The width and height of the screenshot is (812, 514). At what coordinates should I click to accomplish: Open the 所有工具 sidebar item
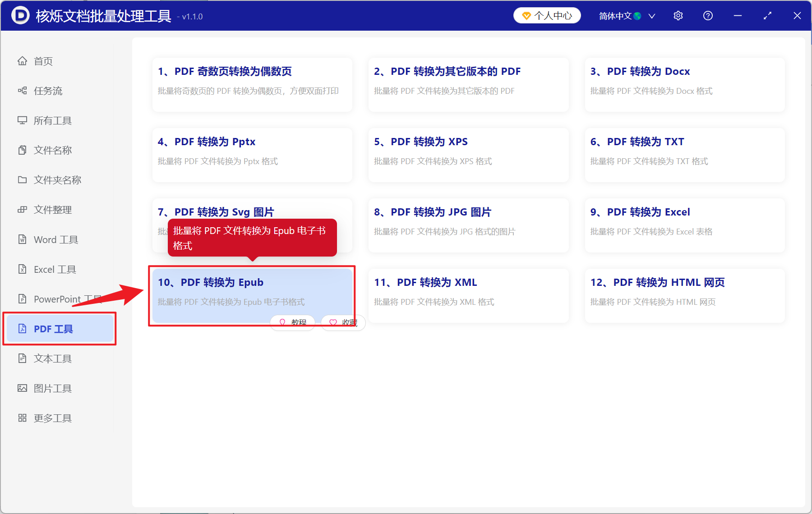[x=59, y=120]
